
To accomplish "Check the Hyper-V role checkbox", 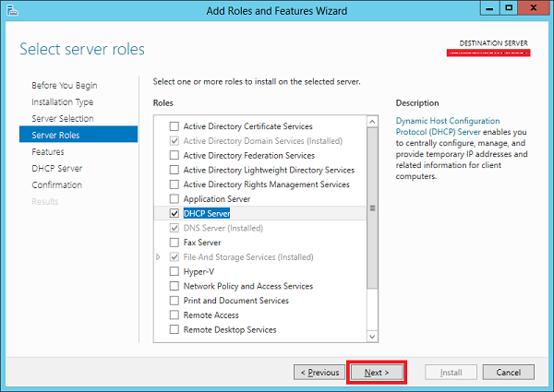I will [175, 271].
